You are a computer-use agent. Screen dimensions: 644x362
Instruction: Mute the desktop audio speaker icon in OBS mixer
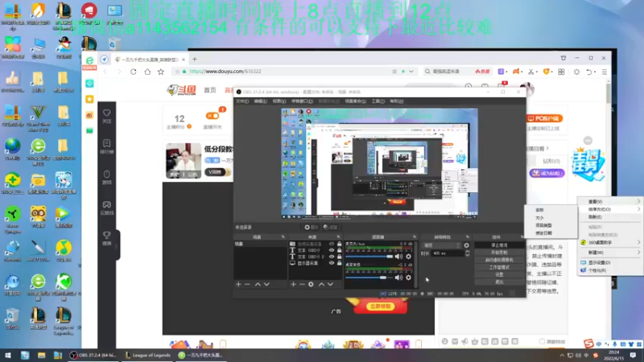tap(398, 278)
